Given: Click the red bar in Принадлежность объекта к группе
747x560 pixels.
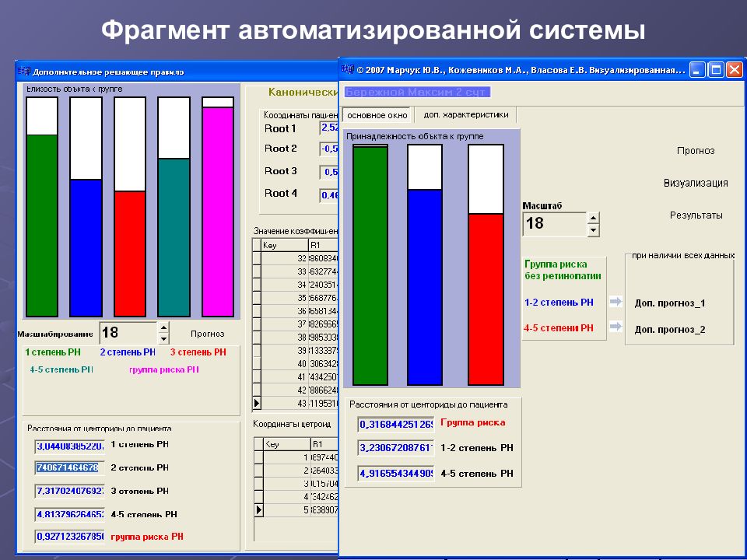Looking at the screenshot, I should (x=486, y=299).
